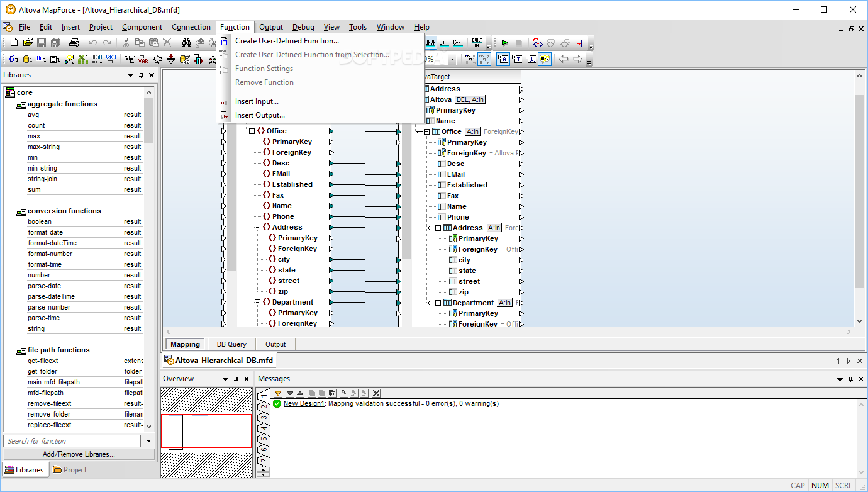868x492 pixels.
Task: Click green Start Debugging play icon
Action: pos(504,43)
